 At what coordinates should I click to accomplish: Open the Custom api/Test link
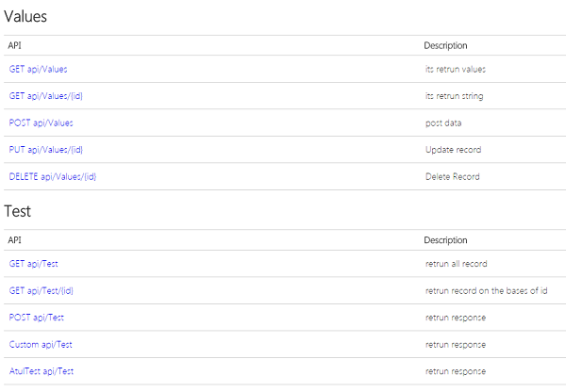click(41, 345)
